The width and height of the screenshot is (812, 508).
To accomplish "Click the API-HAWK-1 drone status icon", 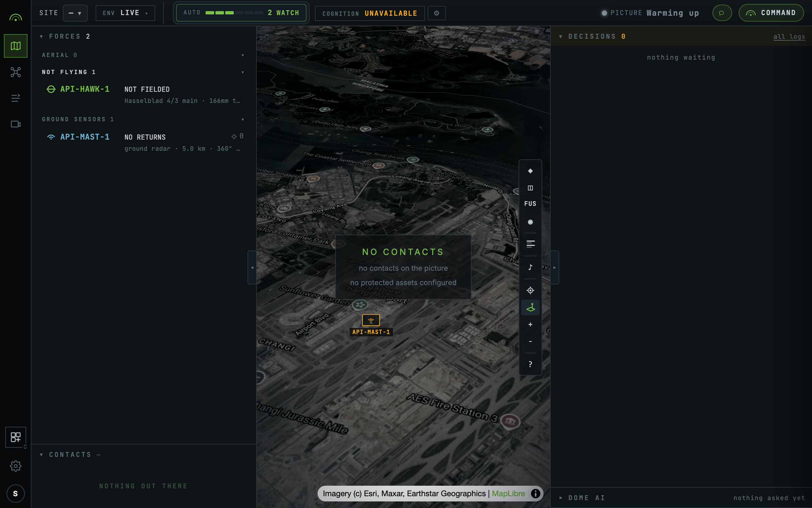I will click(x=51, y=89).
